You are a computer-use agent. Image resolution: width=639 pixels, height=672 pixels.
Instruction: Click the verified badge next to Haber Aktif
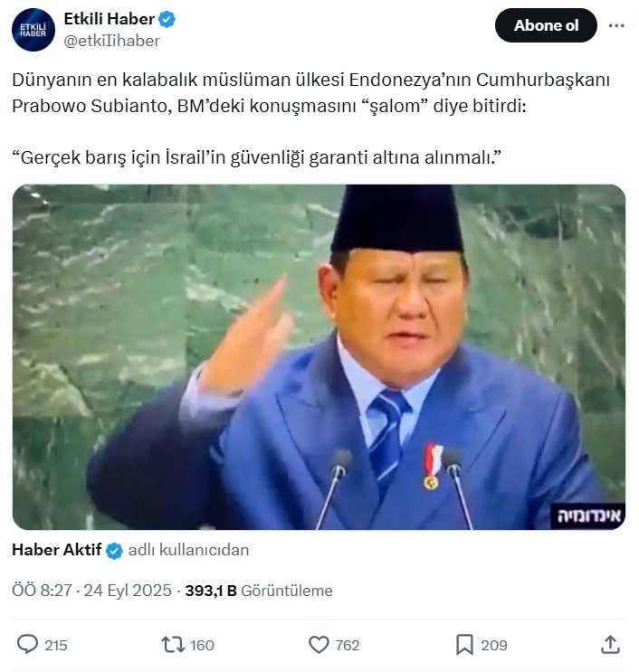(114, 550)
